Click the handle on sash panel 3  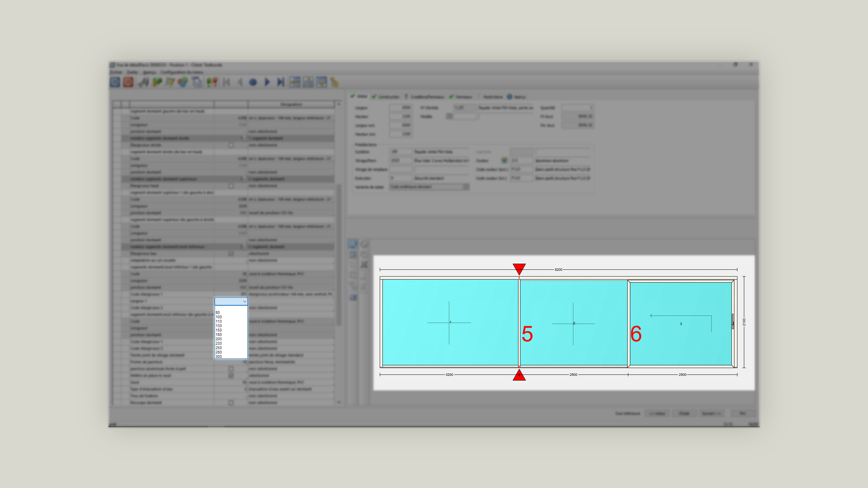pyautogui.click(x=733, y=322)
